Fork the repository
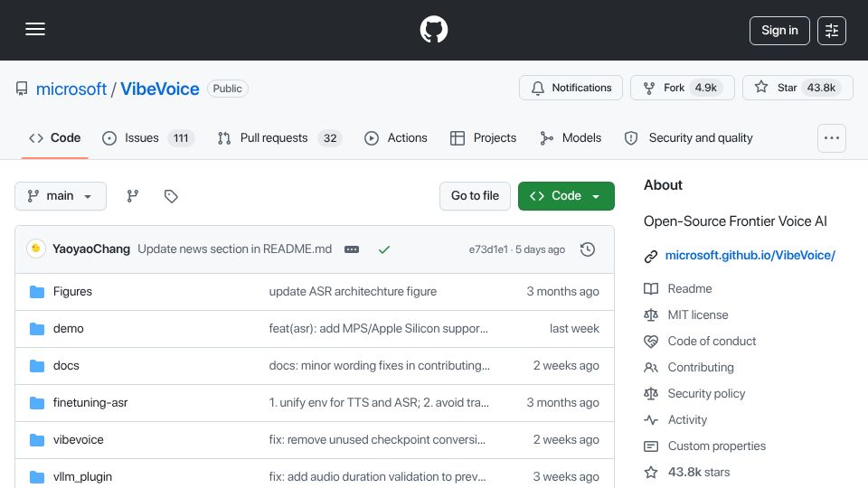This screenshot has height=488, width=868. [683, 88]
